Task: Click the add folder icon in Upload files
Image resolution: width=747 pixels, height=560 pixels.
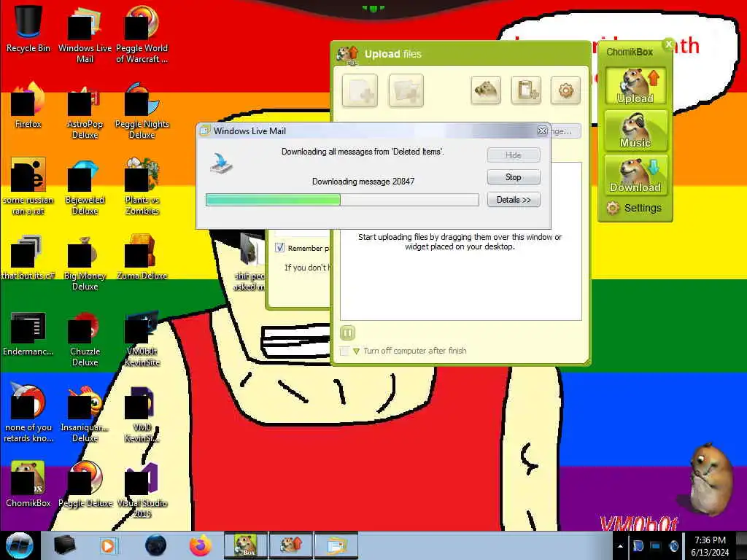Action: tap(406, 90)
